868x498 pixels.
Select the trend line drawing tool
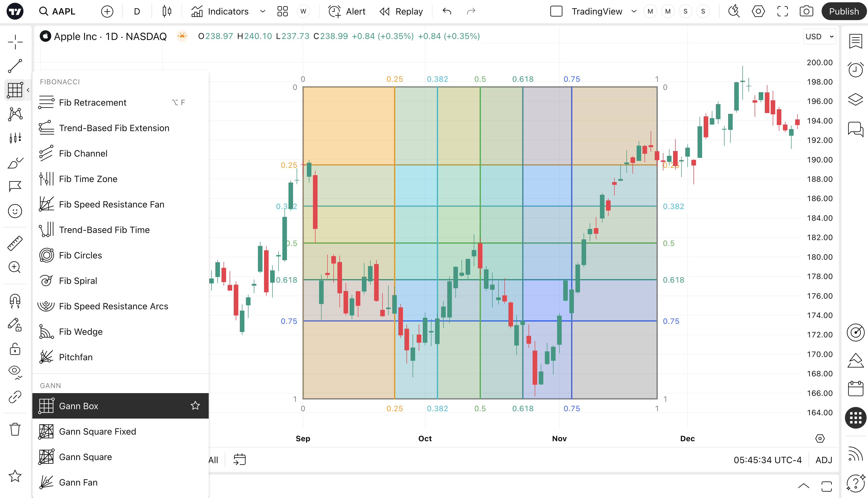(15, 66)
